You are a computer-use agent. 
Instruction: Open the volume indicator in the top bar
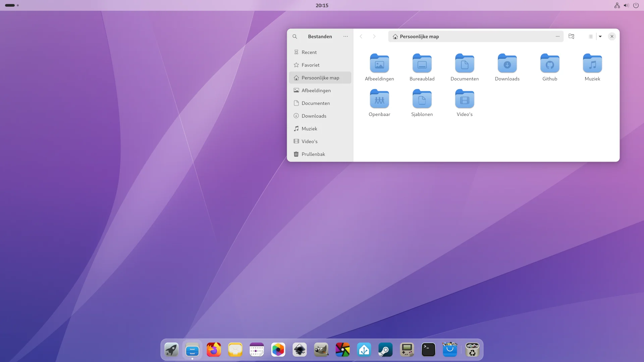point(626,5)
